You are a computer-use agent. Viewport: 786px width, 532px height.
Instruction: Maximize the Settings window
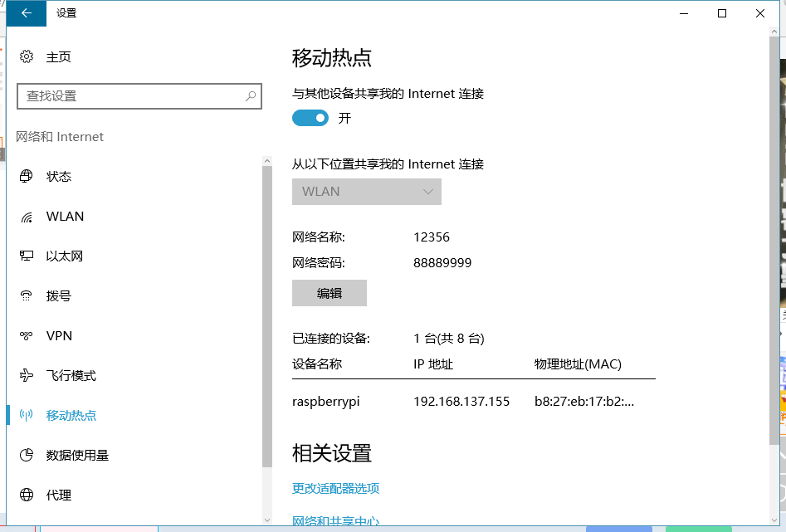click(722, 13)
